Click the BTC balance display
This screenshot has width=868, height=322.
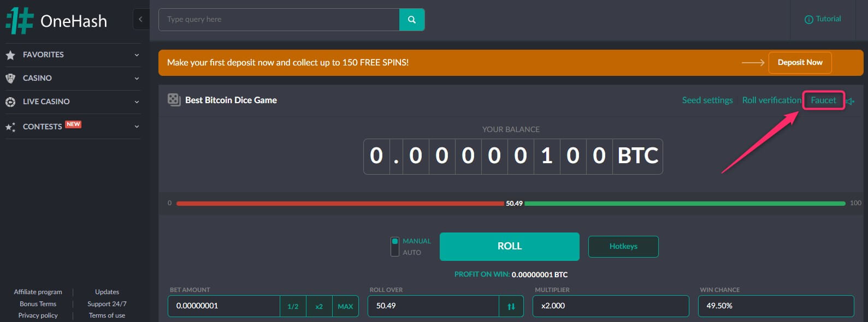point(513,156)
